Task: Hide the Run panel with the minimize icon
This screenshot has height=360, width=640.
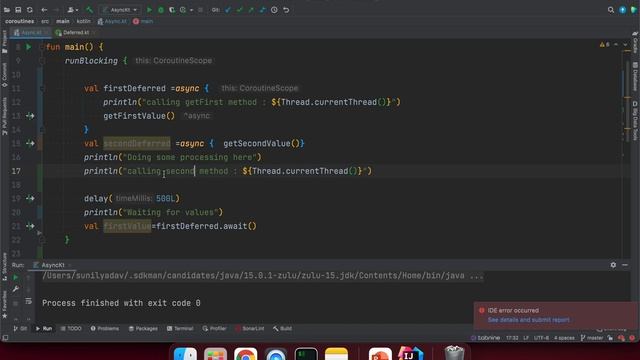Action: click(625, 265)
